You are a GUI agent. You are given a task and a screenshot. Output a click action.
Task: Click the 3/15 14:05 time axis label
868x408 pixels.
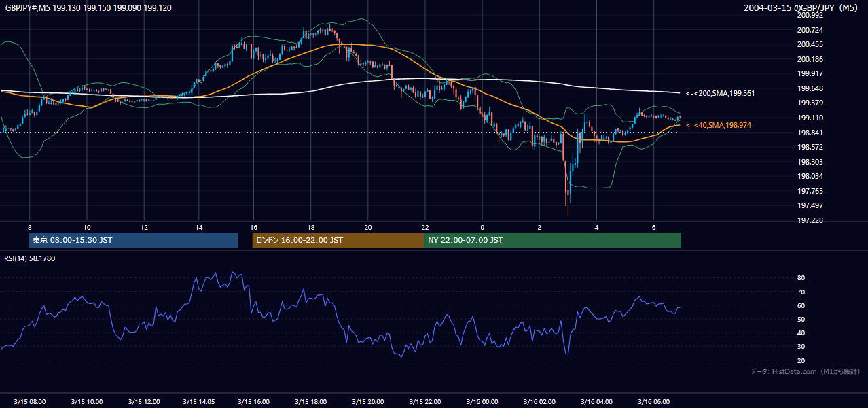[x=200, y=402]
